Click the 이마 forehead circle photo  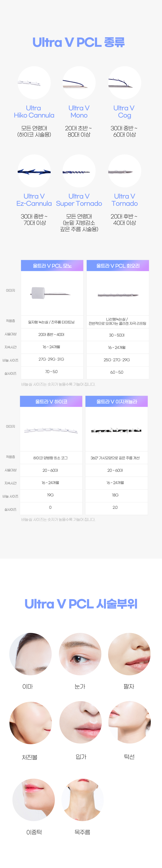tap(30, 654)
